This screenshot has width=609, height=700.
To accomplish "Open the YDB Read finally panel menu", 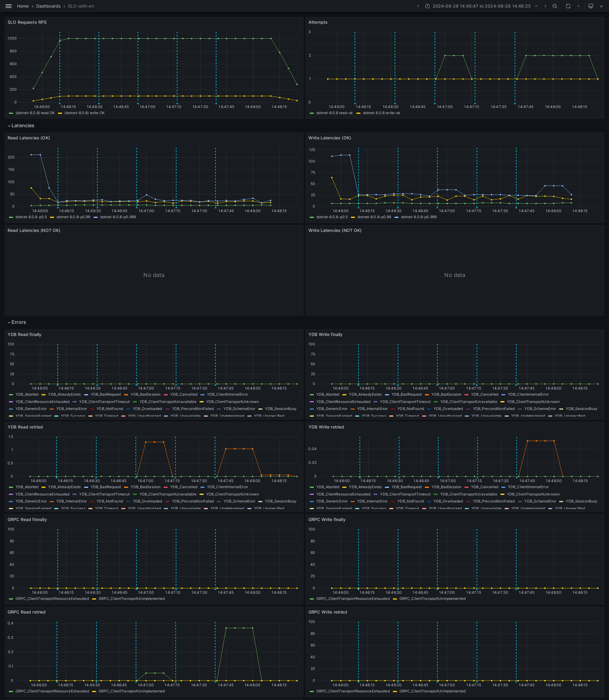I will pyautogui.click(x=24, y=334).
